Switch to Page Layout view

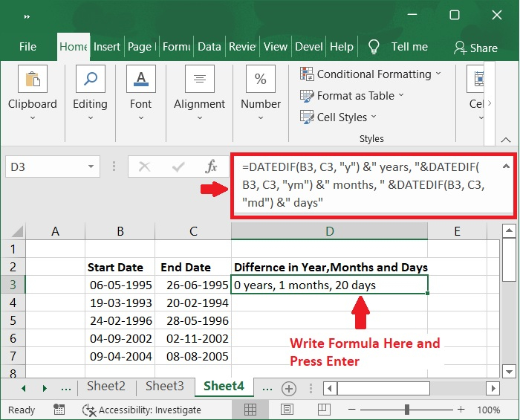click(x=285, y=410)
